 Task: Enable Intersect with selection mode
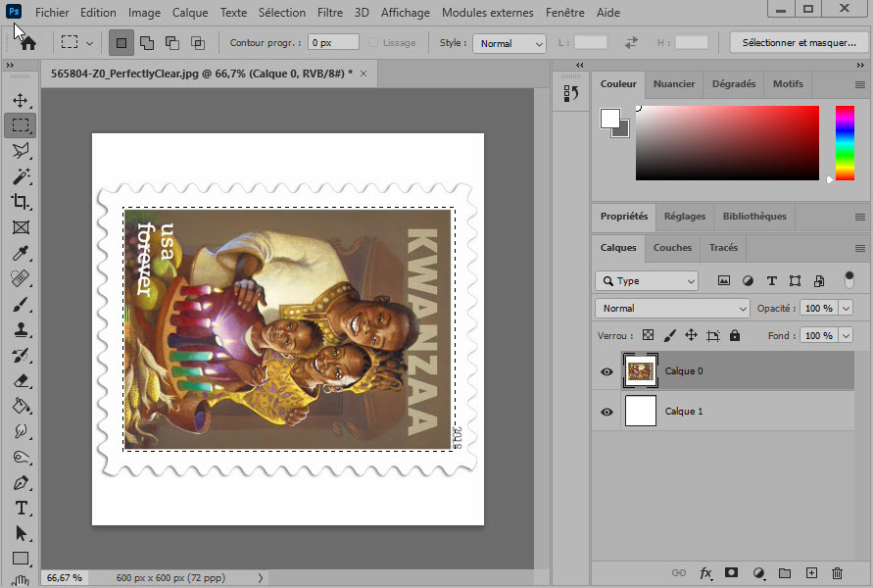point(198,43)
